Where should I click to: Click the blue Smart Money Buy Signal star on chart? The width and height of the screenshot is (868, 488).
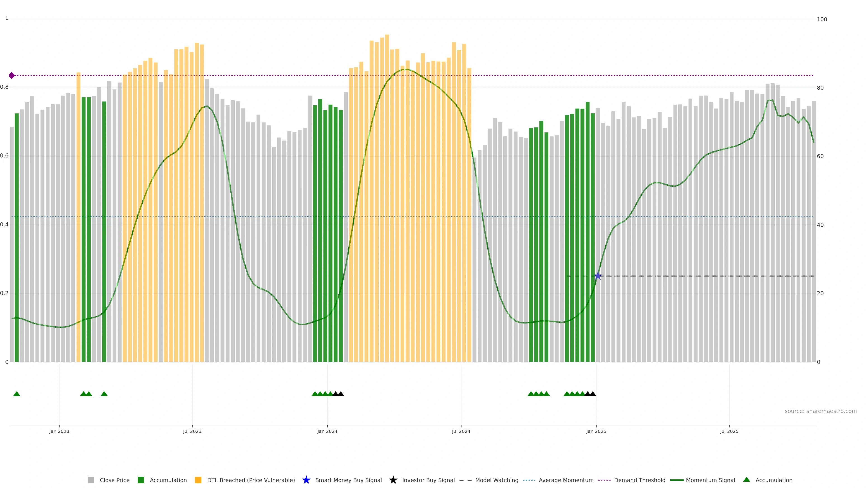(598, 276)
